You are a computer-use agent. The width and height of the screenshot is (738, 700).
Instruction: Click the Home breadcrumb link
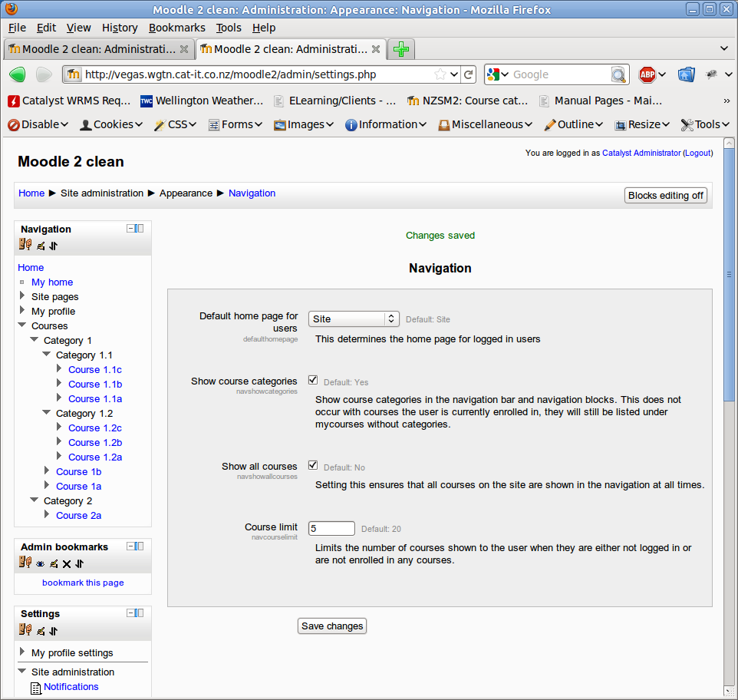coord(31,193)
